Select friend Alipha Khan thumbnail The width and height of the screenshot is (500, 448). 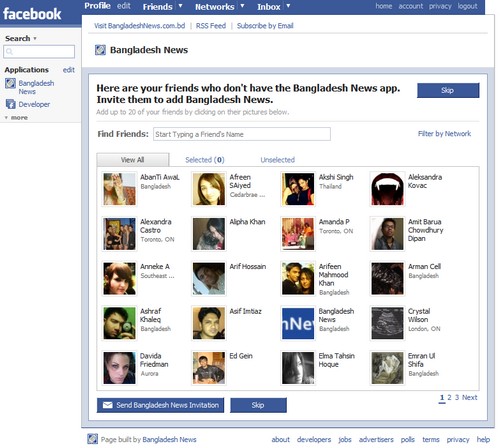[x=209, y=233]
